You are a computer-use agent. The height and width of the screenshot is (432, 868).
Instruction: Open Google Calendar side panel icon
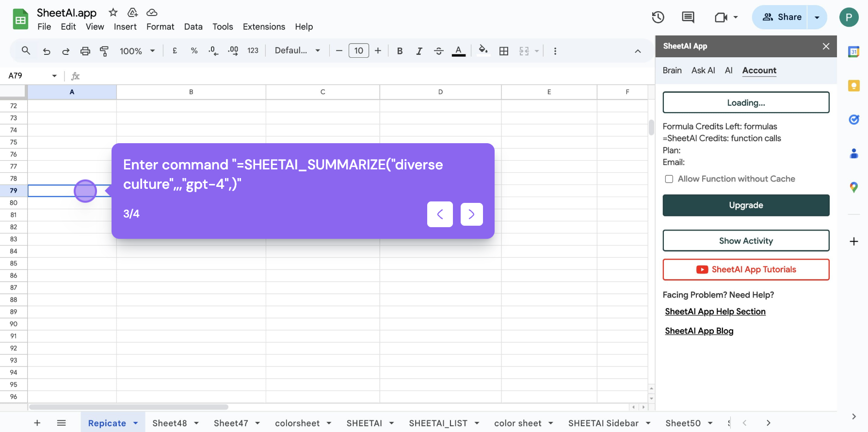point(854,51)
